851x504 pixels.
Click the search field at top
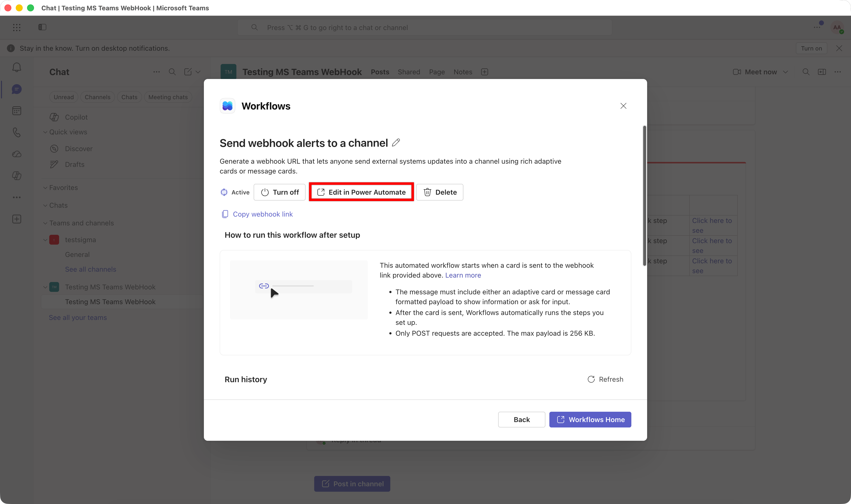tap(425, 28)
